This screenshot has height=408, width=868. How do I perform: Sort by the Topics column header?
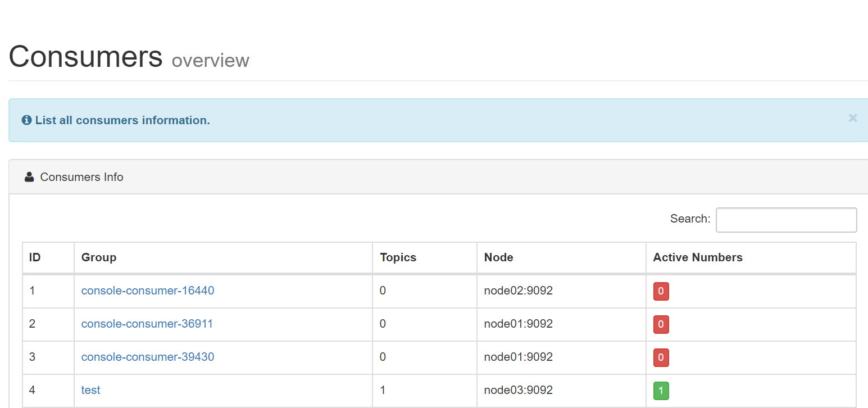click(x=425, y=258)
